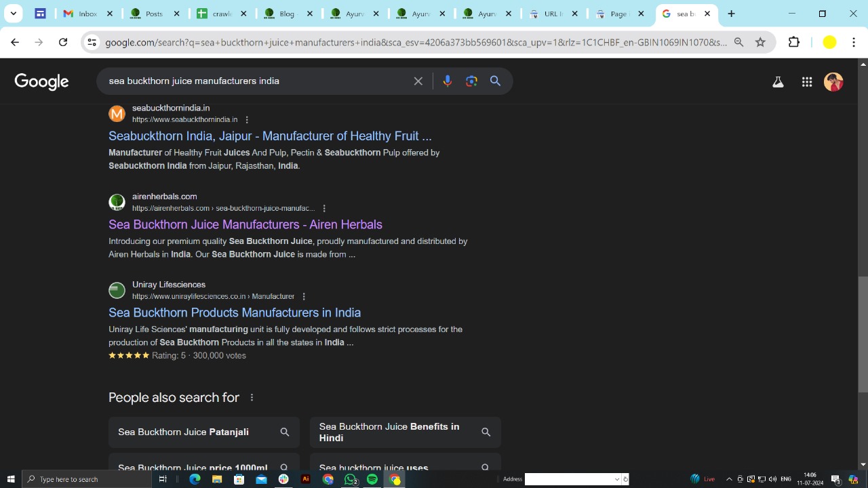Search Sea Buckthorn Juice Benefits in Hindi
868x488 pixels.
pos(406,432)
